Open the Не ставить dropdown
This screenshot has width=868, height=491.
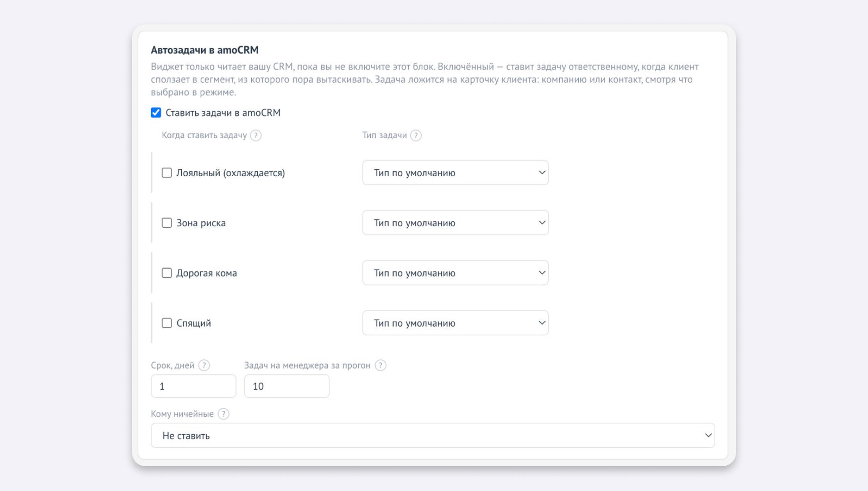433,435
